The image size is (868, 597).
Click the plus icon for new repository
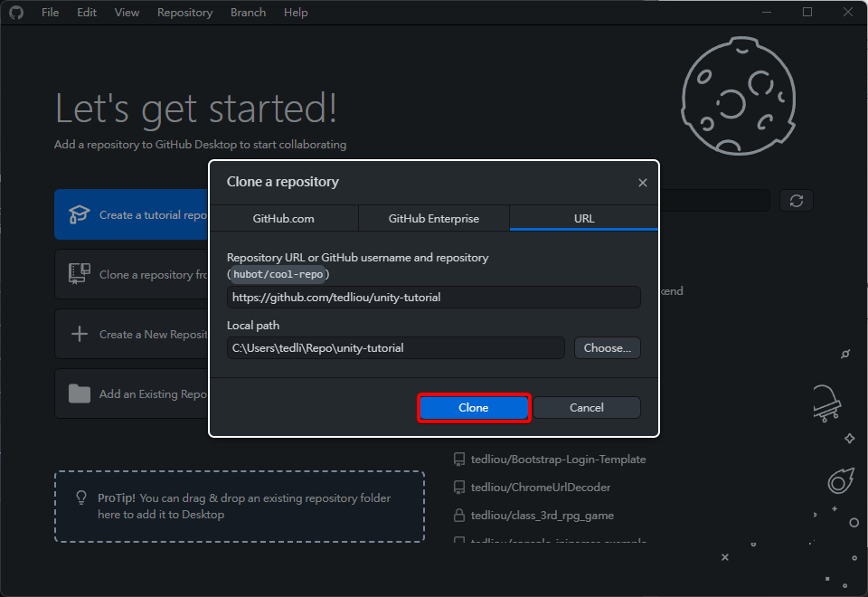[x=80, y=334]
